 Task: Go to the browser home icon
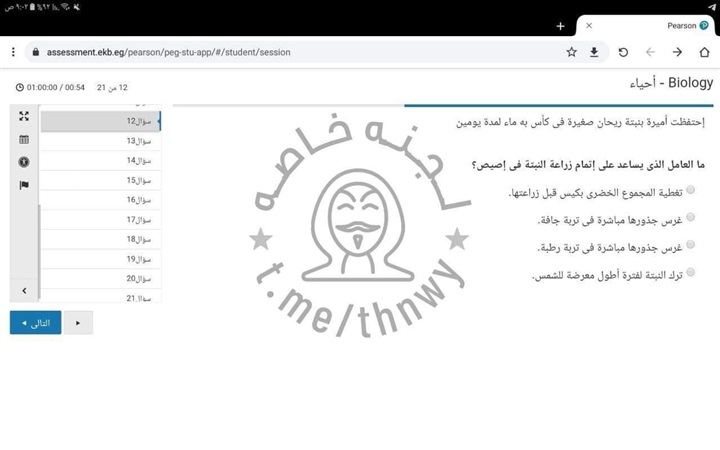[704, 52]
